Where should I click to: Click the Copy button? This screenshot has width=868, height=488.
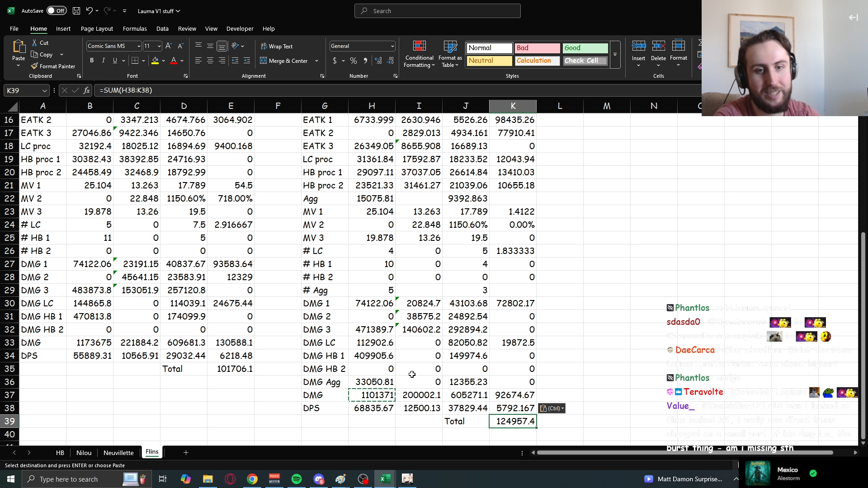[x=42, y=55]
